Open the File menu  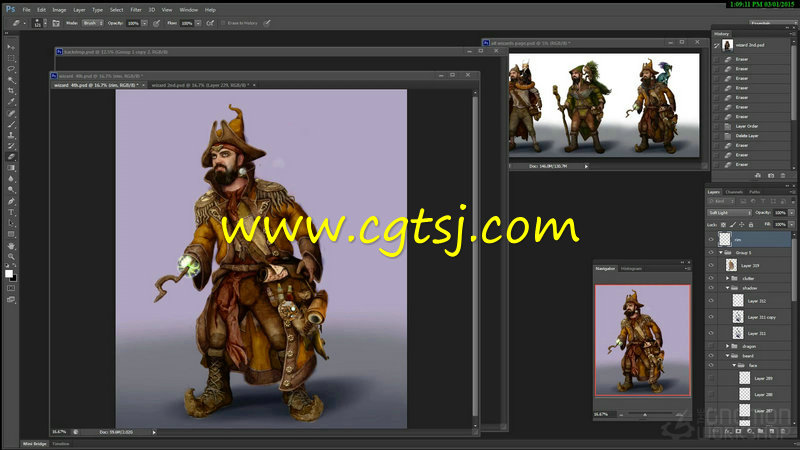point(27,10)
